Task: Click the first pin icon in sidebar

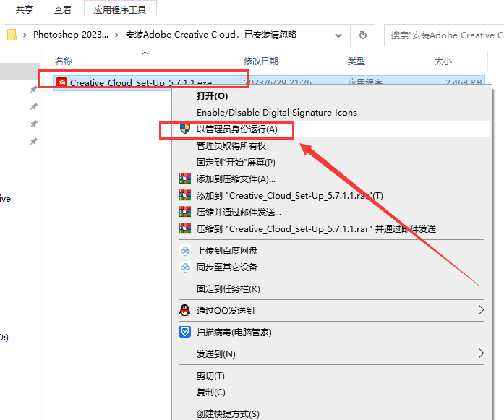Action: tap(33, 89)
